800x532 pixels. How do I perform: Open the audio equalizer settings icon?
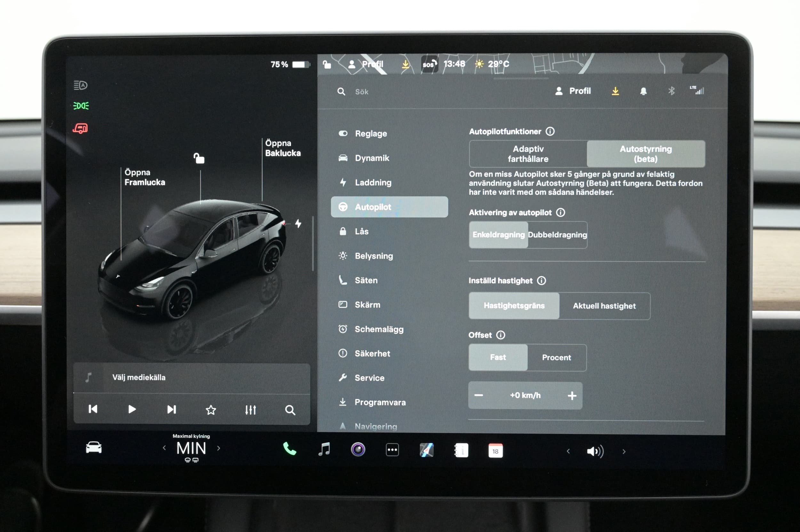251,410
